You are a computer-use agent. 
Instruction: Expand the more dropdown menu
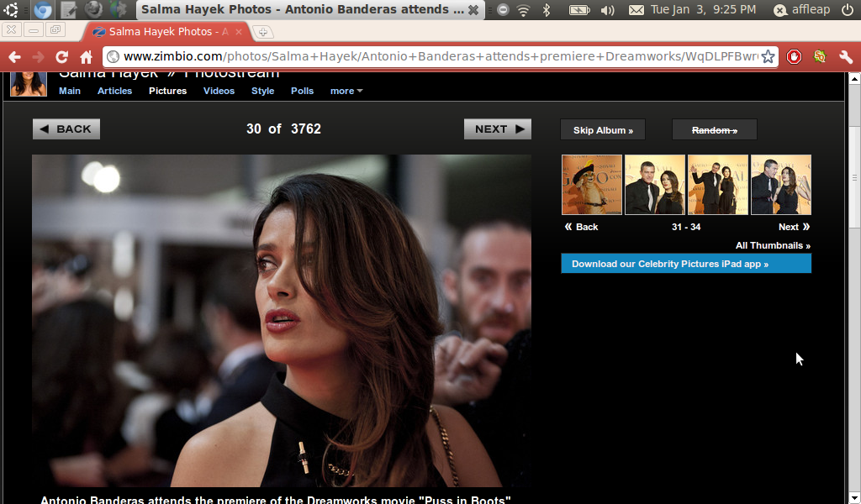346,91
